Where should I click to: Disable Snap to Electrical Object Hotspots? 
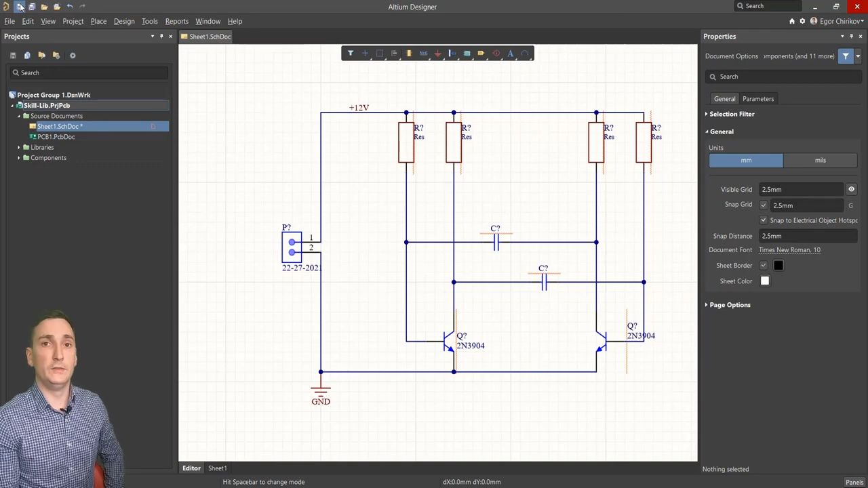(764, 220)
